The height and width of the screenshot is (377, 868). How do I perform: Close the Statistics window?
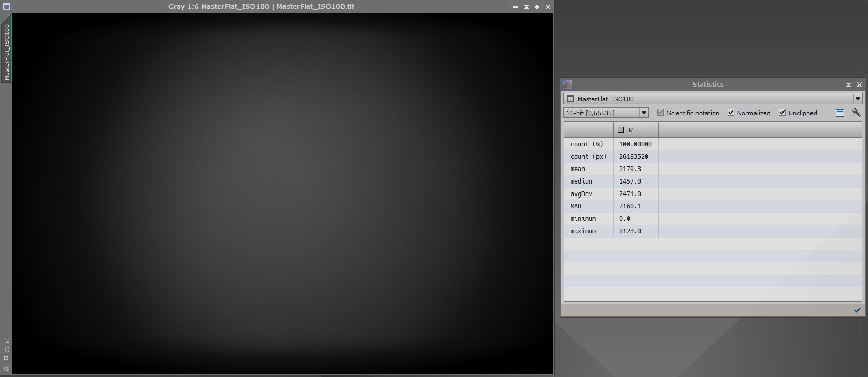pos(860,85)
